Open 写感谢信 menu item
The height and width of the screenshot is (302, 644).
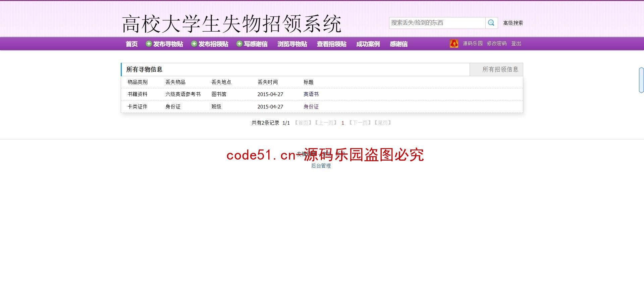(256, 44)
